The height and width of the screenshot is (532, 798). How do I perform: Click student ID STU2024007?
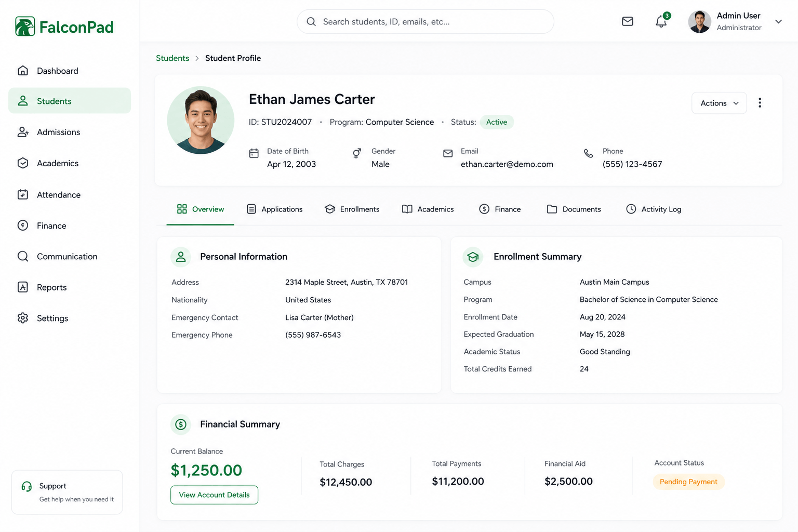tap(286, 122)
